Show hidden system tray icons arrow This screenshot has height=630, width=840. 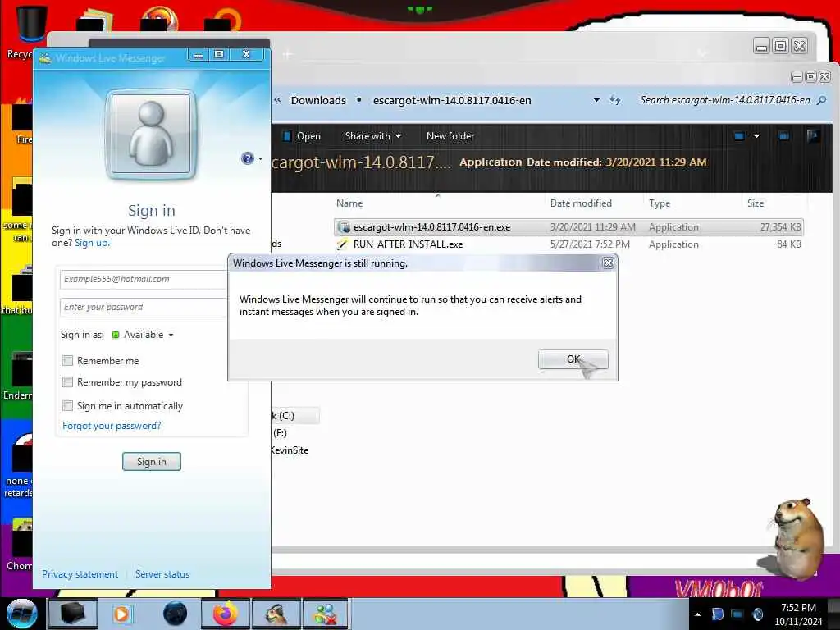[x=697, y=614]
